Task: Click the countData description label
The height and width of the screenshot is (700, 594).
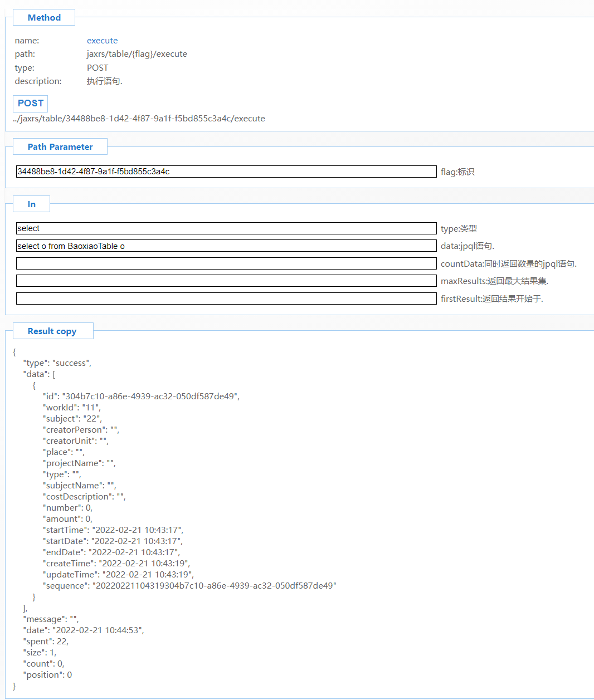Action: pyautogui.click(x=508, y=264)
